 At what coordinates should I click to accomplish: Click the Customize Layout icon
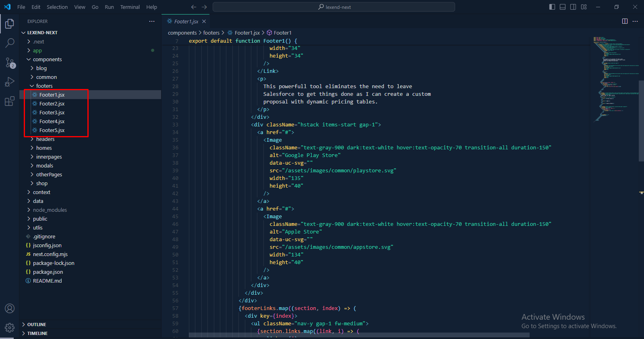pos(584,7)
